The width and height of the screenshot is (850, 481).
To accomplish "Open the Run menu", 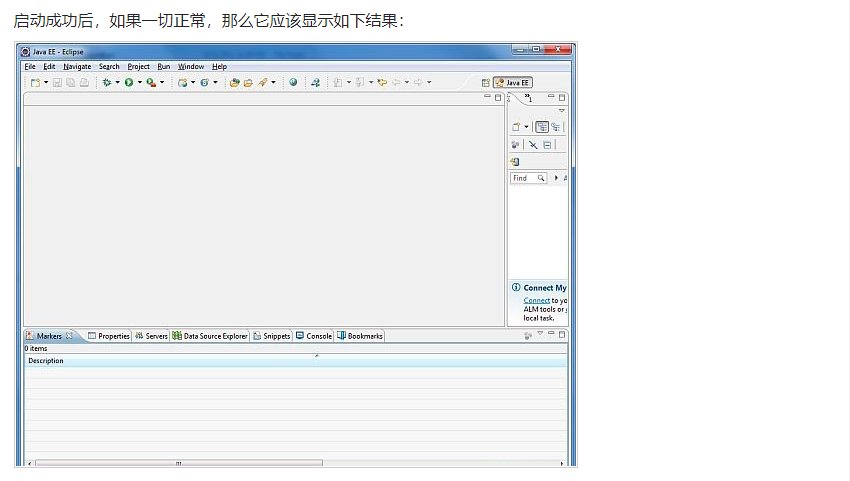I will tap(164, 67).
